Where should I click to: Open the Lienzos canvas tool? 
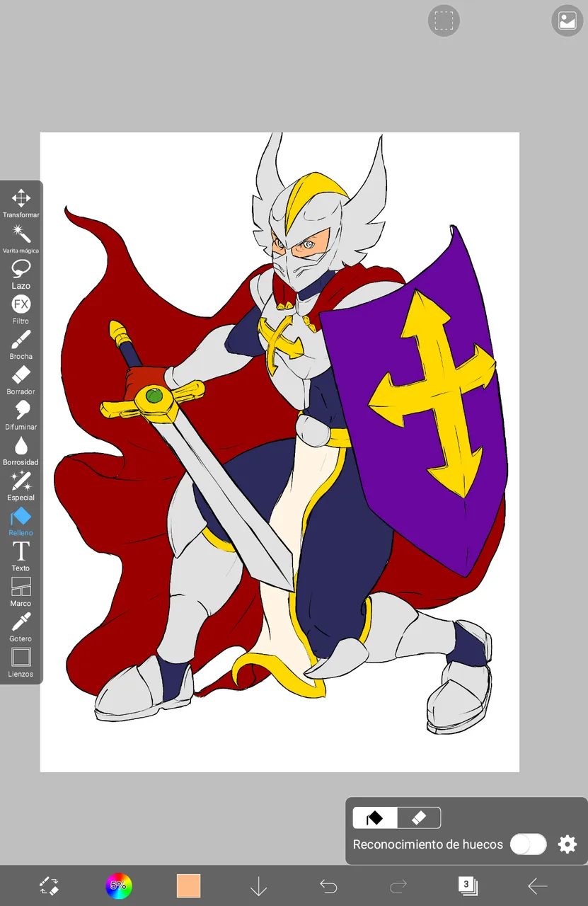pos(21,663)
